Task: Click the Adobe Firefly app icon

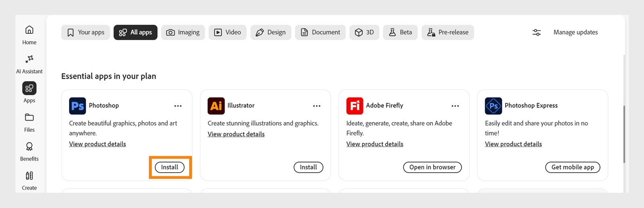Action: point(355,106)
